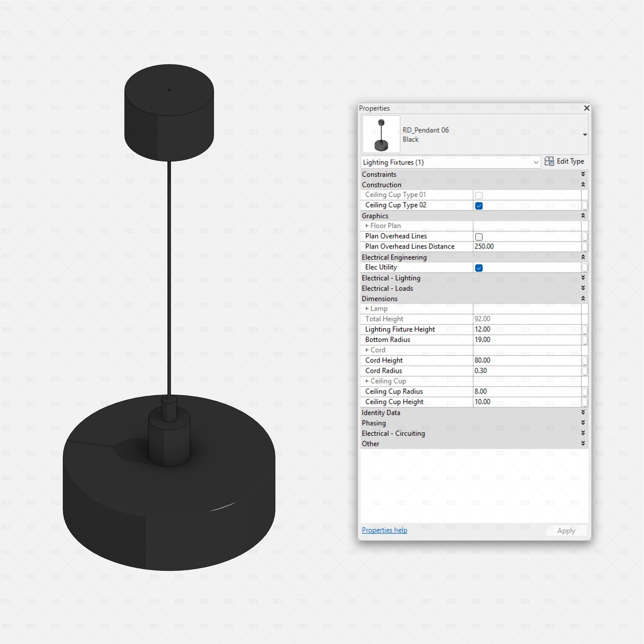Select the pendant ceiling cup in the 3D view
The height and width of the screenshot is (644, 644).
[169, 113]
